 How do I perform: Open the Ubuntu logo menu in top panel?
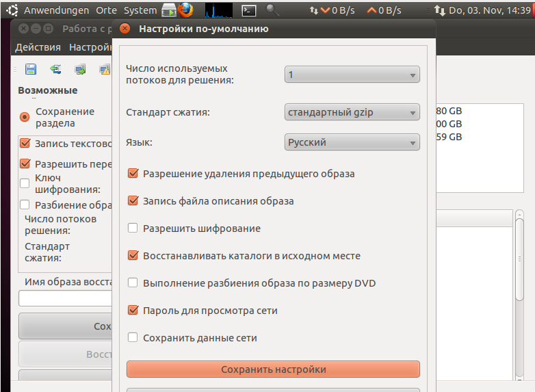[12, 10]
